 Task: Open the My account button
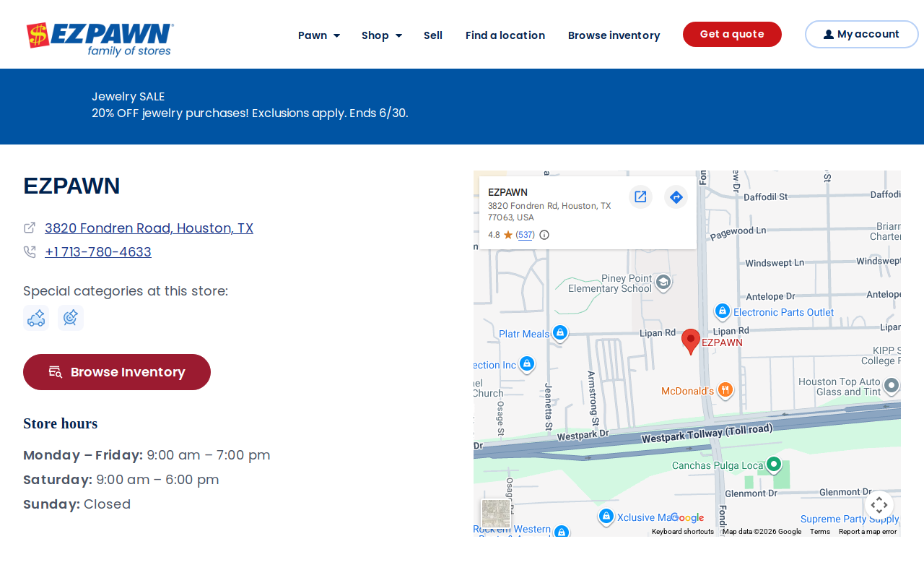[x=861, y=34]
